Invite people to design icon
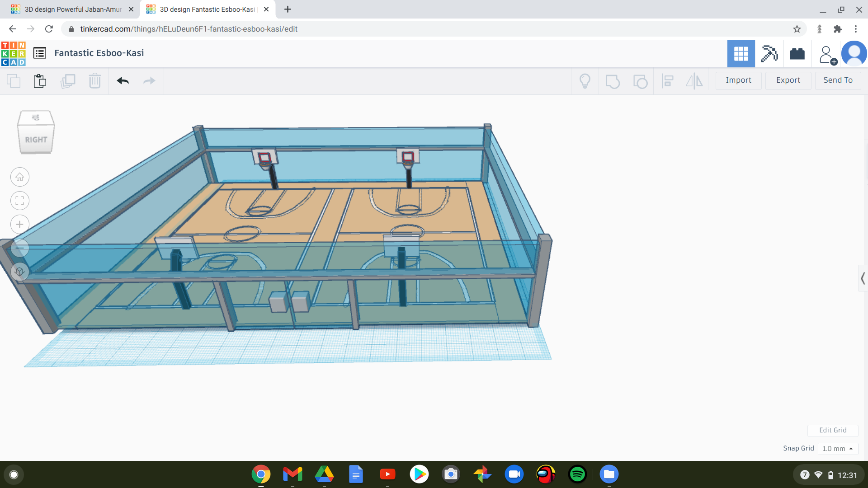The image size is (868, 488). pyautogui.click(x=828, y=55)
